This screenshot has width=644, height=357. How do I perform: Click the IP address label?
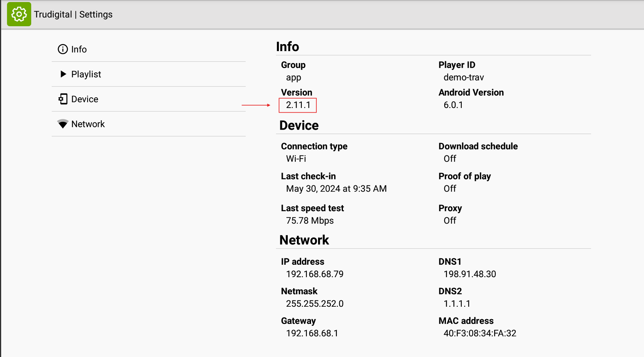click(x=303, y=261)
